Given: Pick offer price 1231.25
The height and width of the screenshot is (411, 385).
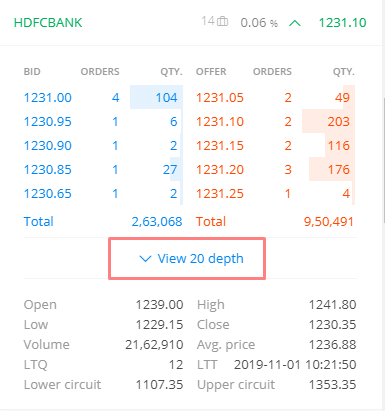Looking at the screenshot, I should coord(220,194).
